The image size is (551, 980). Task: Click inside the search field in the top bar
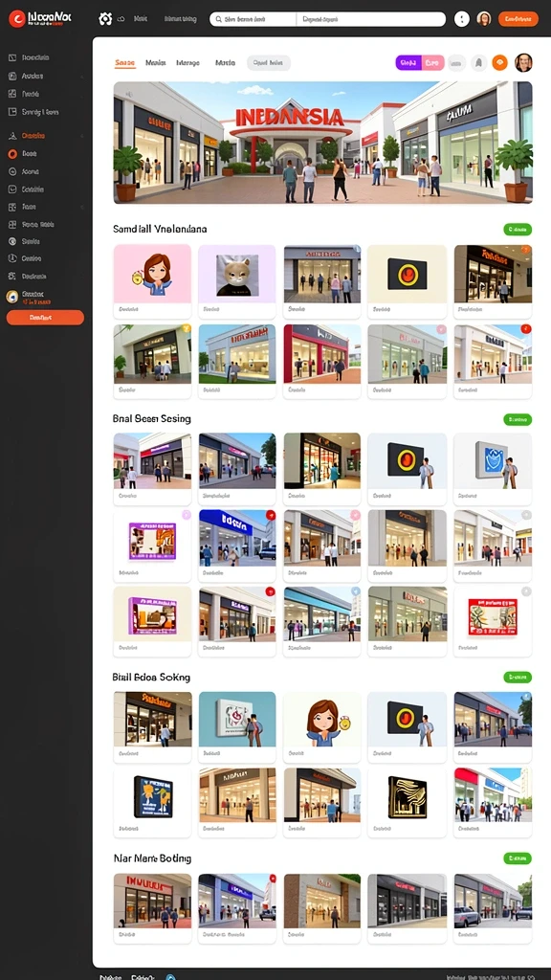click(x=253, y=19)
